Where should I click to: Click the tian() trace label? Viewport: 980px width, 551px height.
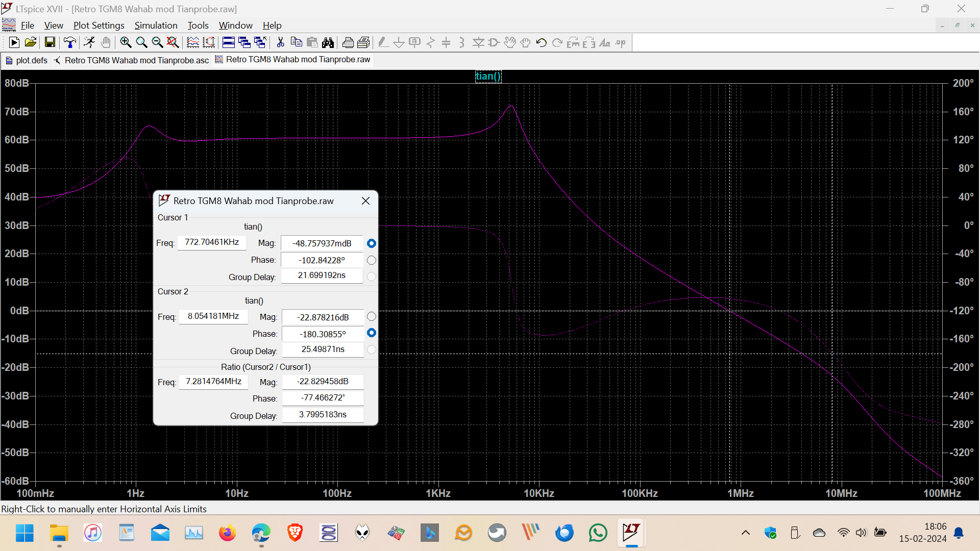(488, 76)
